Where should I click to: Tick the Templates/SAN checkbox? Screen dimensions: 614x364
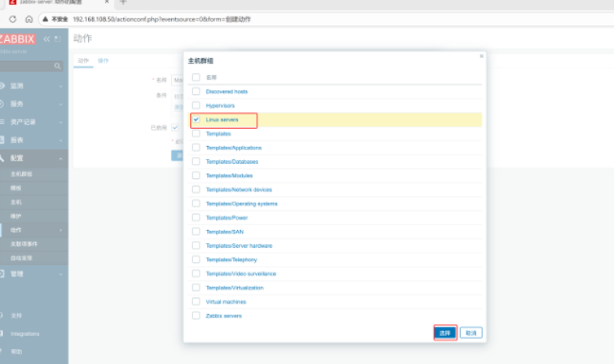[196, 231]
